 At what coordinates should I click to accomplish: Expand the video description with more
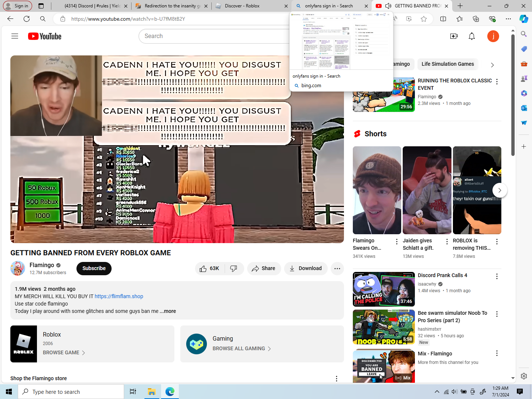point(168,311)
